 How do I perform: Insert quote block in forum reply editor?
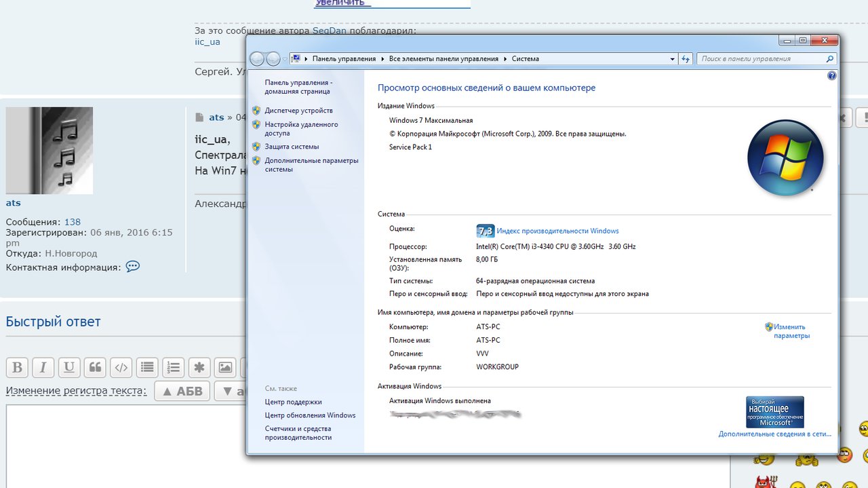click(95, 368)
